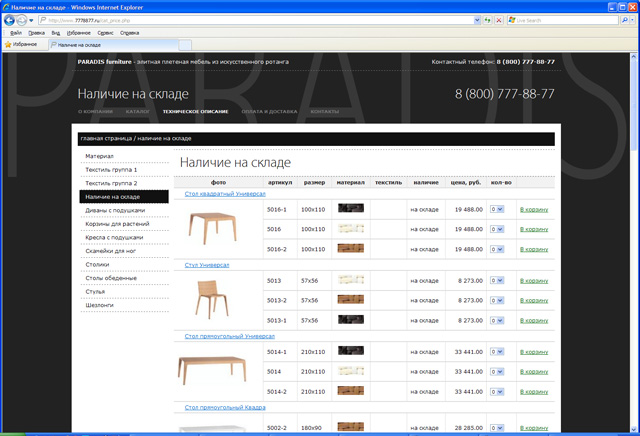Screen dimensions: 640x436
Task: Open Стул Универсал product link
Action: click(207, 265)
